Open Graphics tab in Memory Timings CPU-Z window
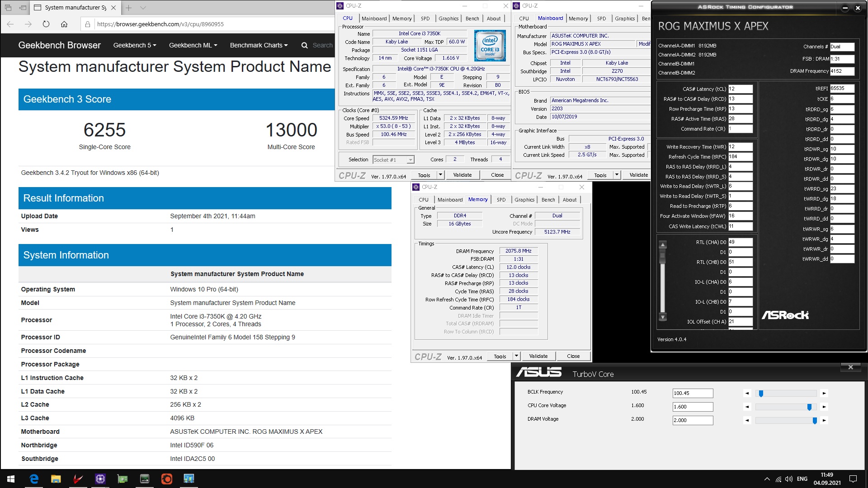The width and height of the screenshot is (868, 488). click(524, 200)
